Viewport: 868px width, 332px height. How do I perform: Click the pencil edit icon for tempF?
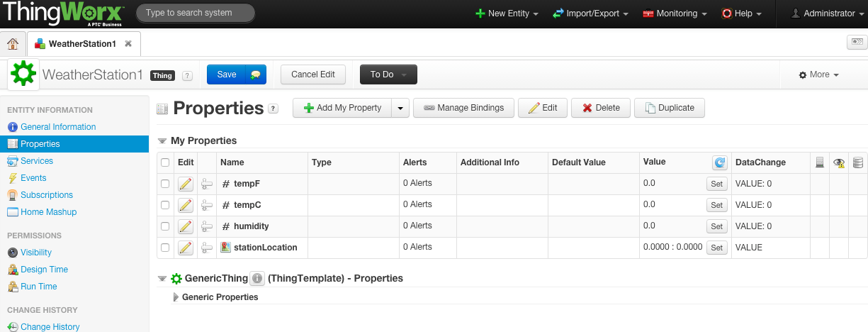tap(185, 184)
